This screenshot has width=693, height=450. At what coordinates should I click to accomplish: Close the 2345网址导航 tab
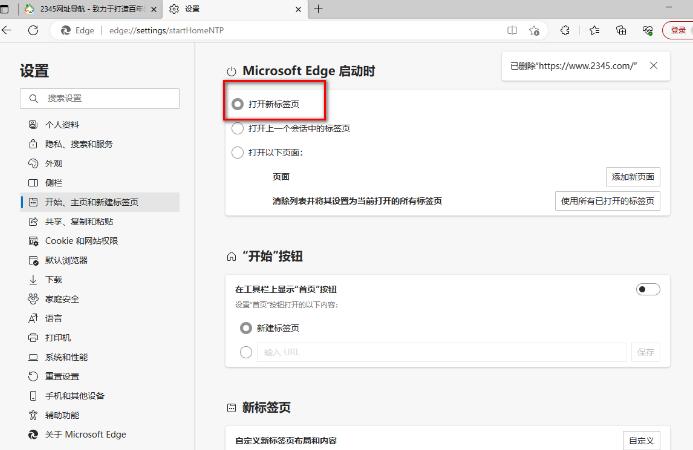153,9
